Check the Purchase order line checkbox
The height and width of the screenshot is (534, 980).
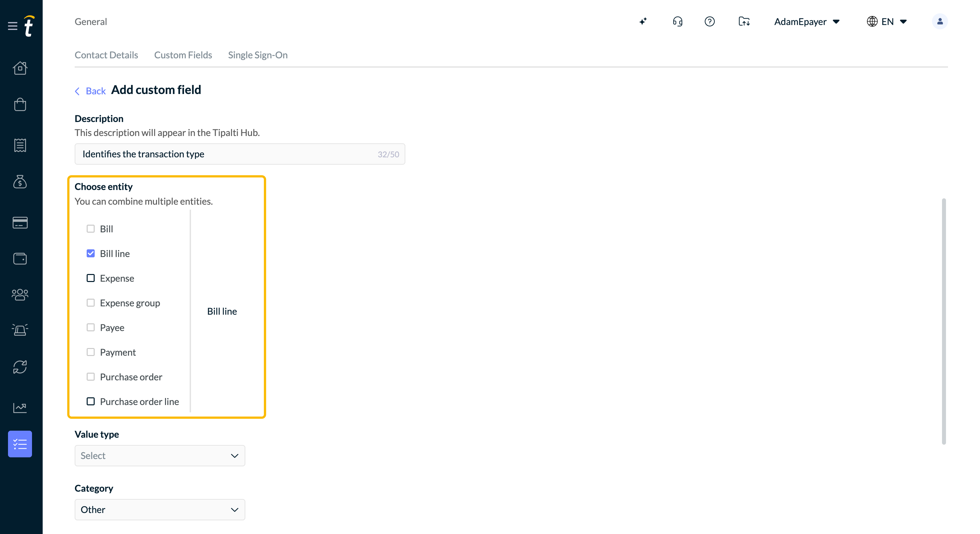(91, 401)
